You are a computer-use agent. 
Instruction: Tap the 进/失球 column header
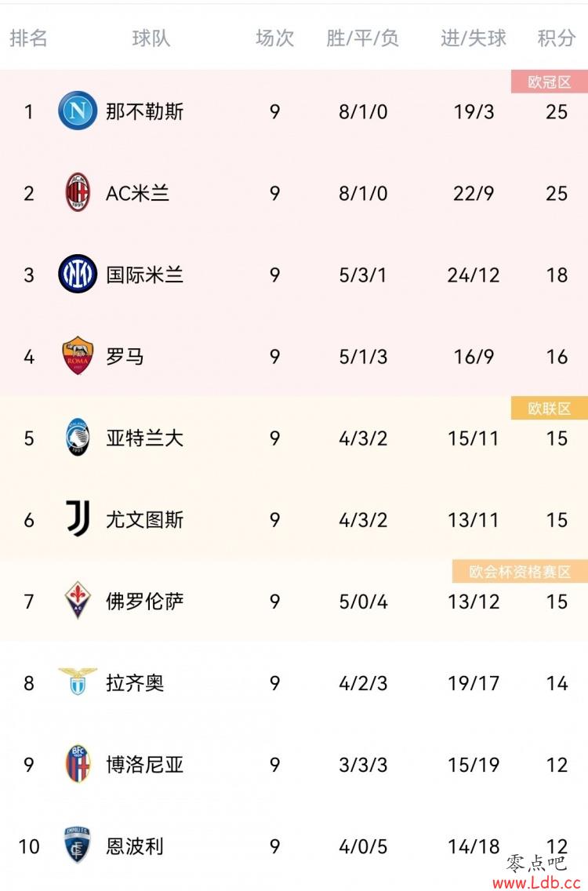coord(474,38)
